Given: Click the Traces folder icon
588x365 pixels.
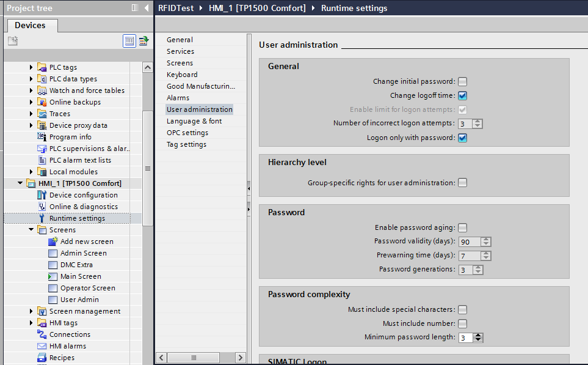Looking at the screenshot, I should 42,114.
